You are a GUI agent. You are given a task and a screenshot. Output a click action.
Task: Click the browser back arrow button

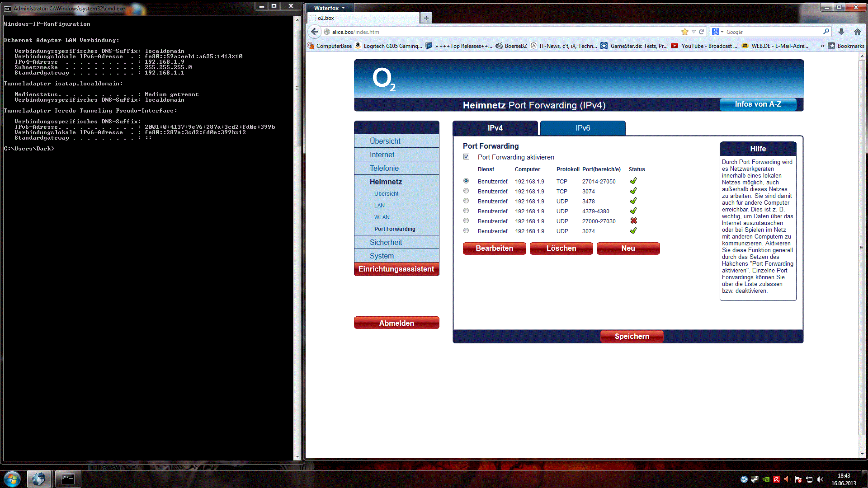click(315, 32)
